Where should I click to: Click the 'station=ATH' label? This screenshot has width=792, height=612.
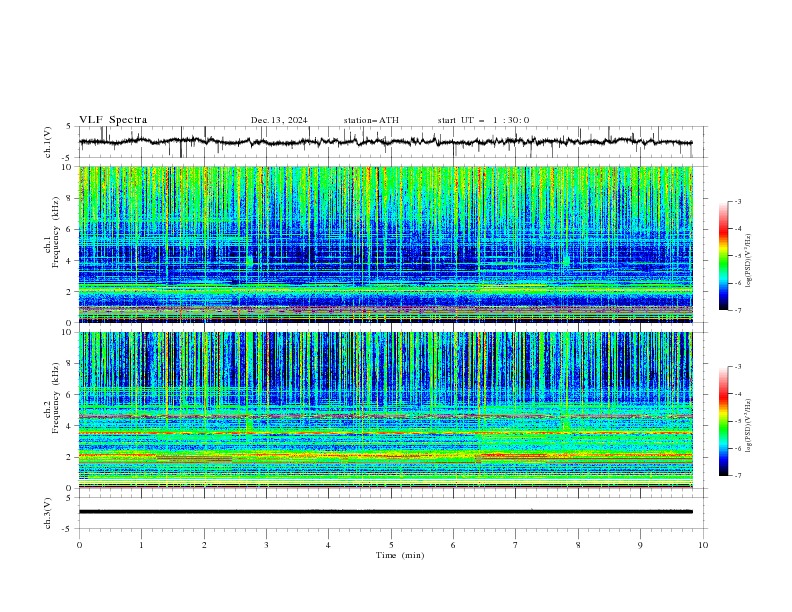pos(371,120)
